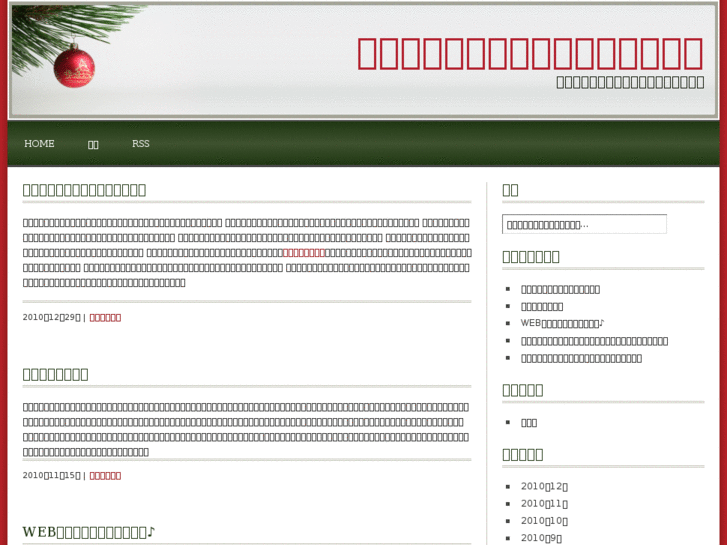Click the sidebar search input field
727x545 pixels.
click(x=584, y=224)
